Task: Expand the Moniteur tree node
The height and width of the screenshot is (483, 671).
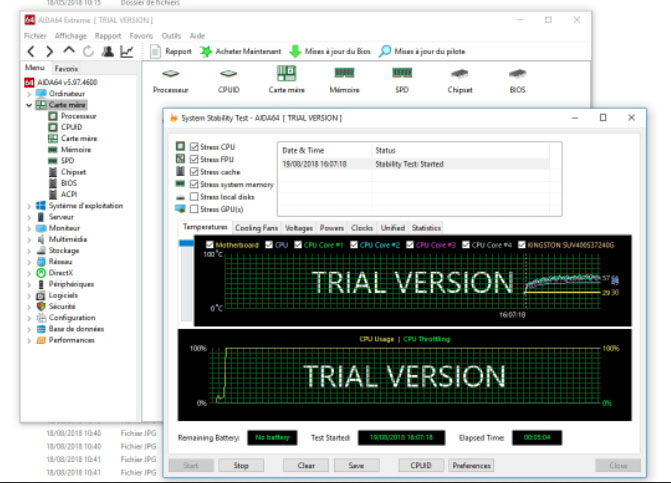Action: click(29, 228)
